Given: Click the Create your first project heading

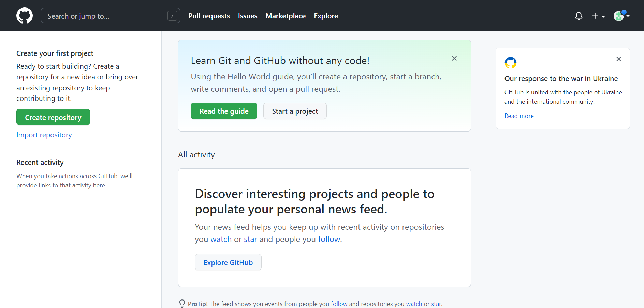Looking at the screenshot, I should click(55, 53).
